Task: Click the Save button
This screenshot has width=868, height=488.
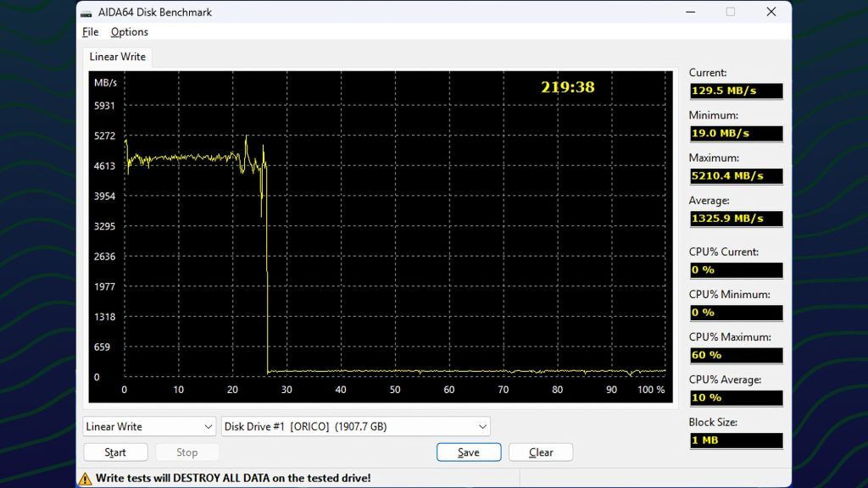Action: click(468, 452)
